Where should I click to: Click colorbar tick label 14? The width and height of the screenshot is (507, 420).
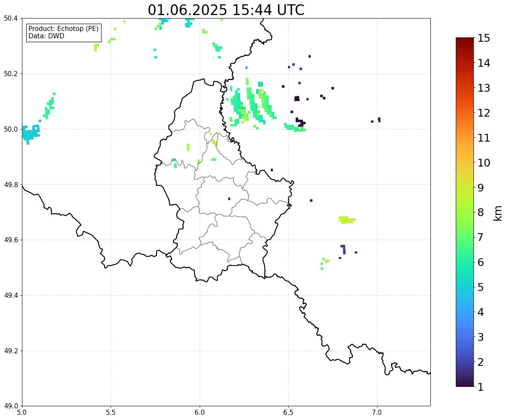tap(484, 63)
